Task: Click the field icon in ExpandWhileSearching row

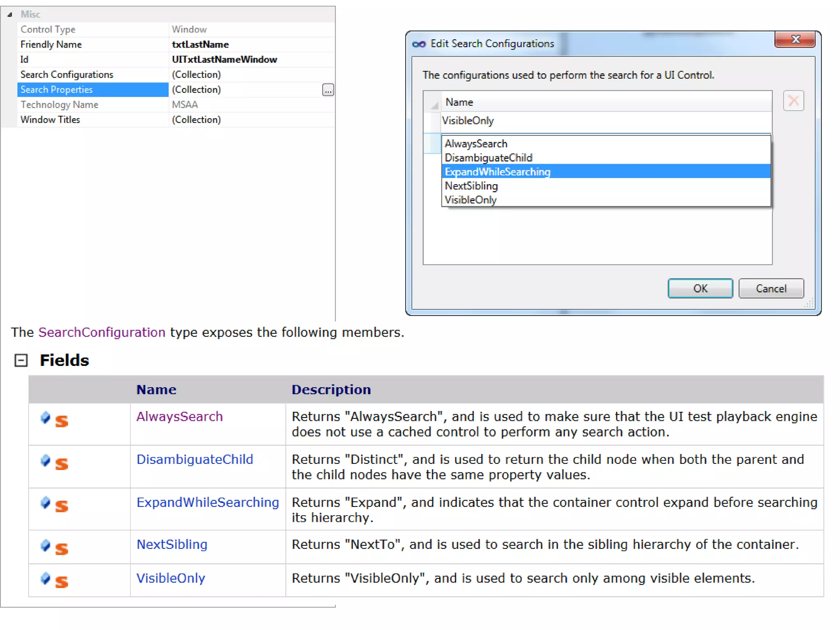Action: [x=46, y=502]
